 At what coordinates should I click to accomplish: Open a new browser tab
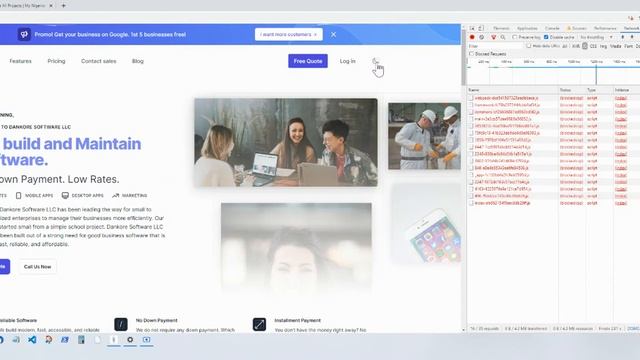pos(63,6)
